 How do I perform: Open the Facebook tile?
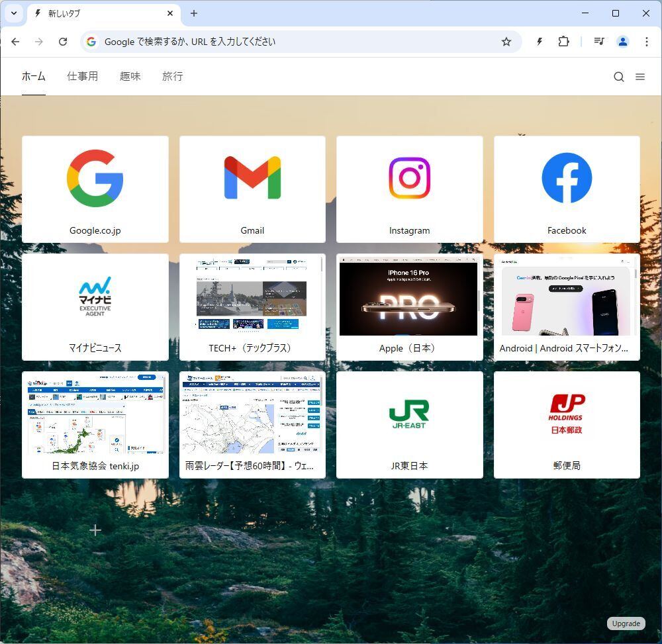(567, 189)
